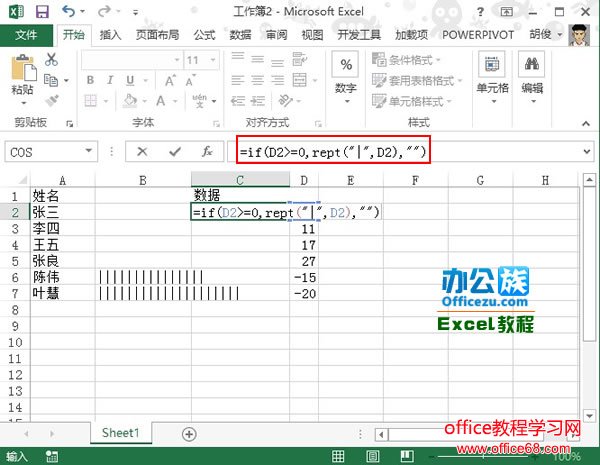
Task: Expand the Name Box dropdown showing COS
Action: pos(89,151)
